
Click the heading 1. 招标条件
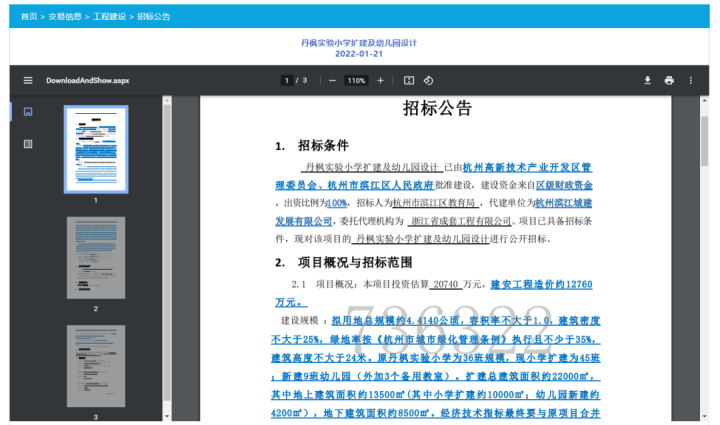click(312, 145)
